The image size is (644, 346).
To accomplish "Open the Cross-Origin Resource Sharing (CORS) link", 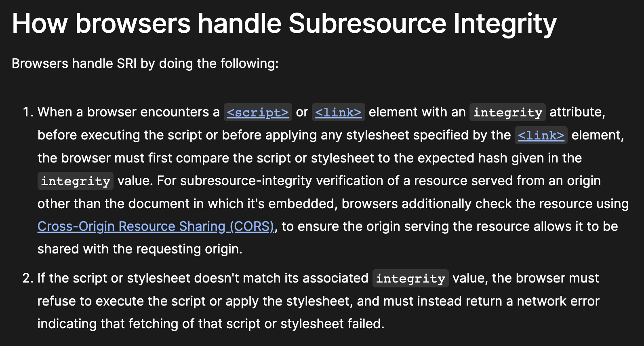I will [156, 226].
